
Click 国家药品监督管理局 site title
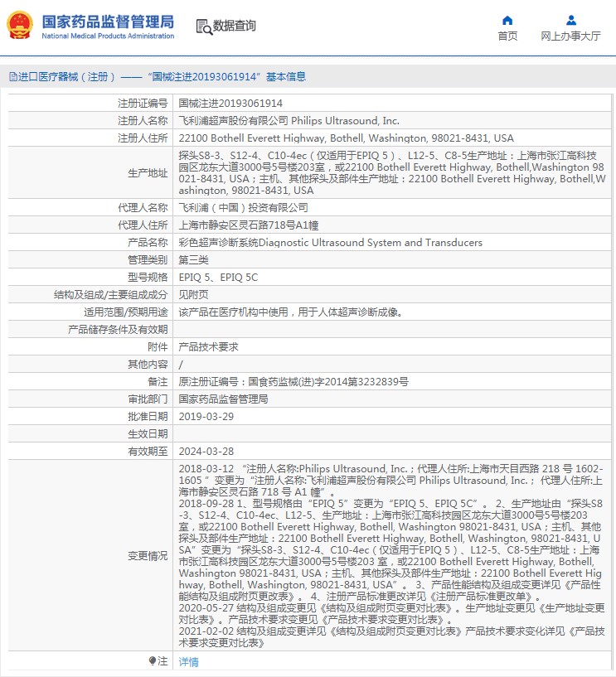click(108, 22)
